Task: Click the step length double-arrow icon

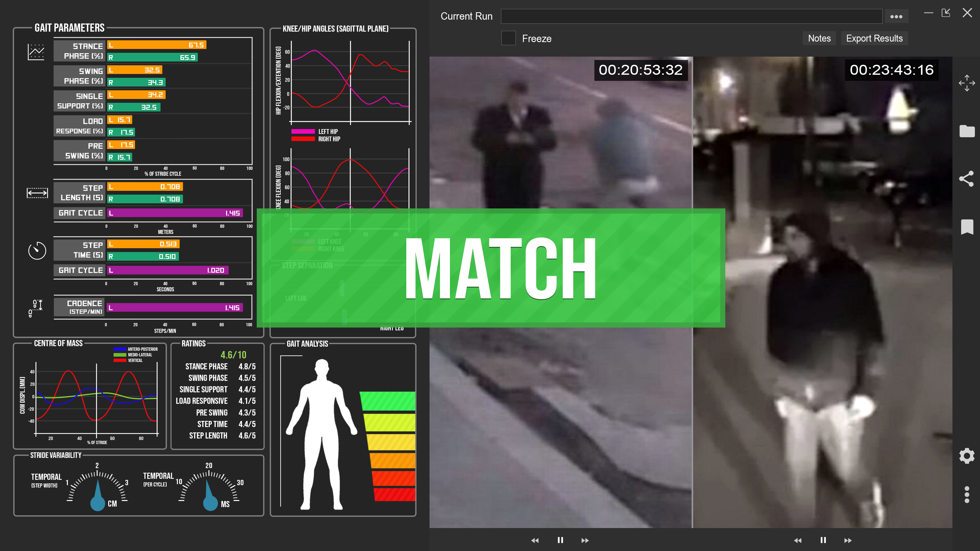Action: (x=37, y=193)
